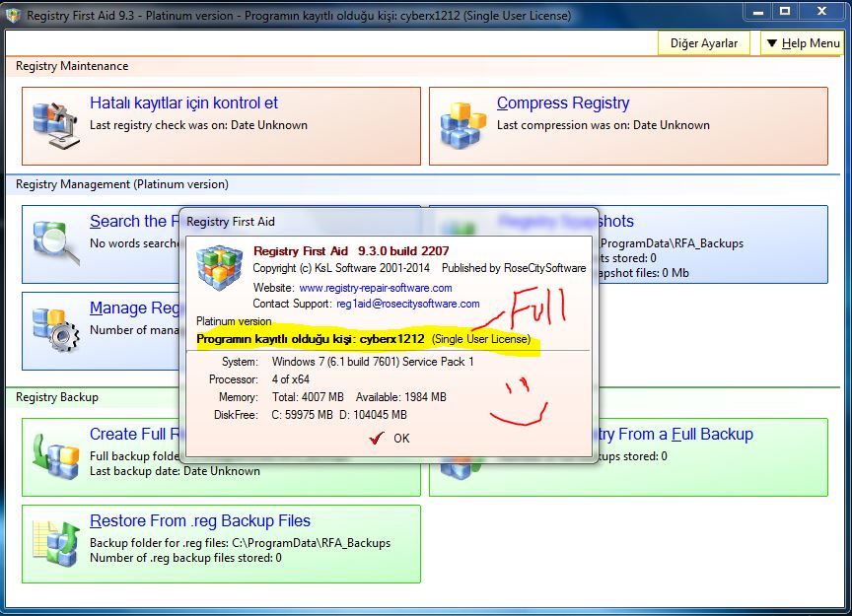This screenshot has width=852, height=616.
Task: Visit www.registry-repair-software.com link
Action: (376, 288)
